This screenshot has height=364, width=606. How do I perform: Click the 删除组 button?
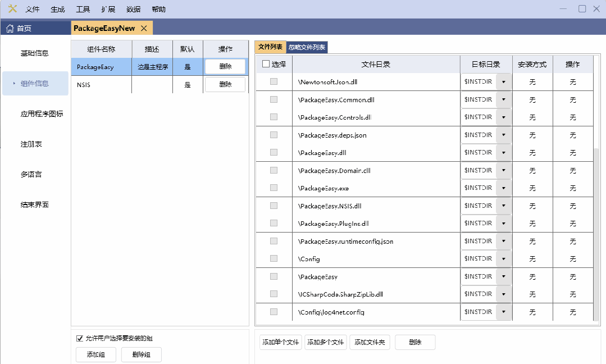coord(141,354)
